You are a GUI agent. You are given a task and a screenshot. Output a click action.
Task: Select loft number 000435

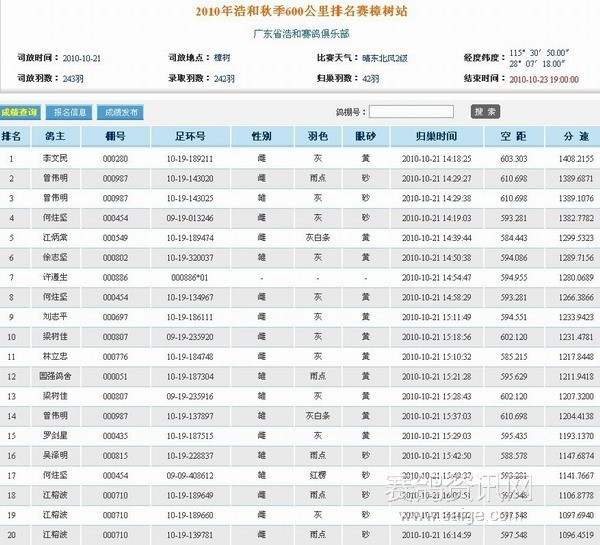115,436
